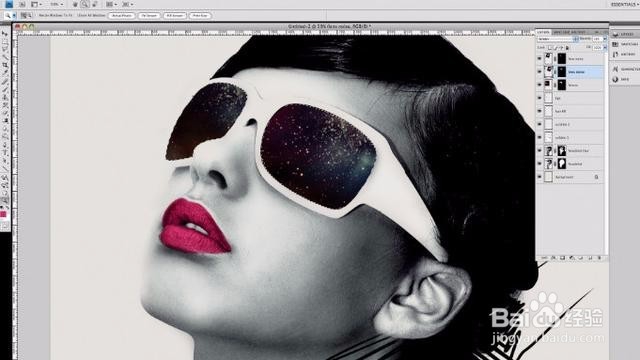
Task: Select the Crop tool
Action: click(x=5, y=65)
